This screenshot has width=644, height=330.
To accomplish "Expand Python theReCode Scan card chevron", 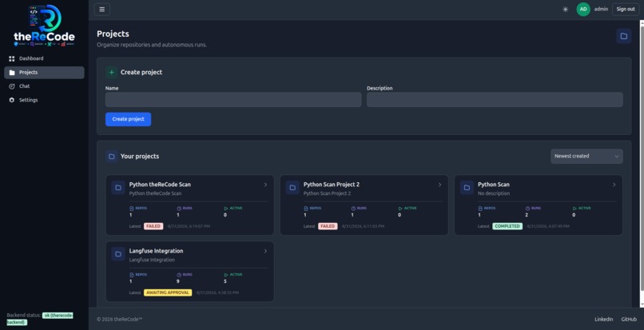I will click(x=265, y=185).
